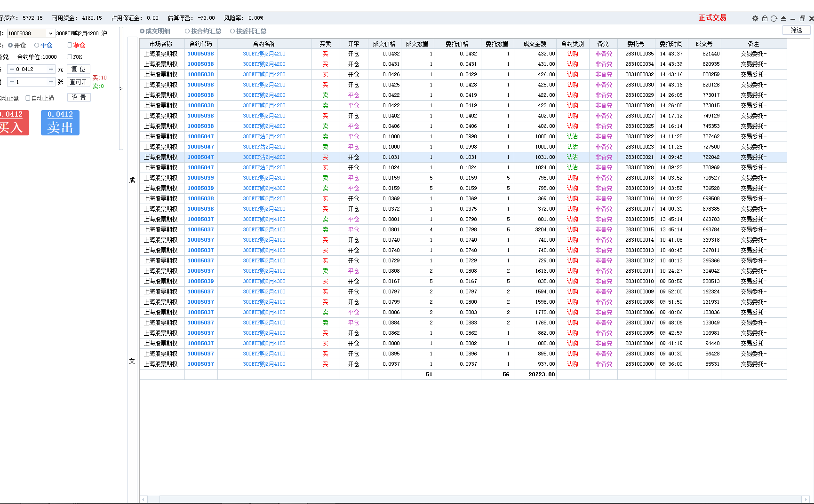
Task: Click the lock icon in title bar
Action: (x=765, y=18)
